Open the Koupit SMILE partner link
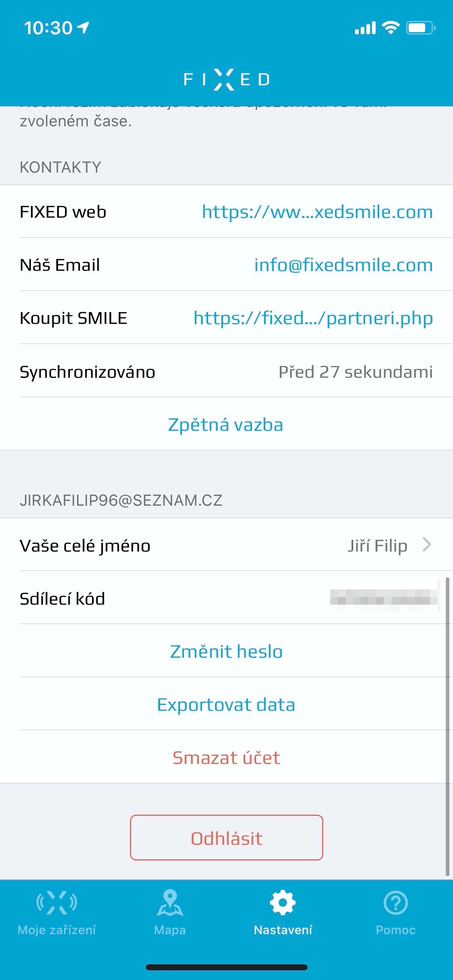The height and width of the screenshot is (980, 453). tap(313, 318)
